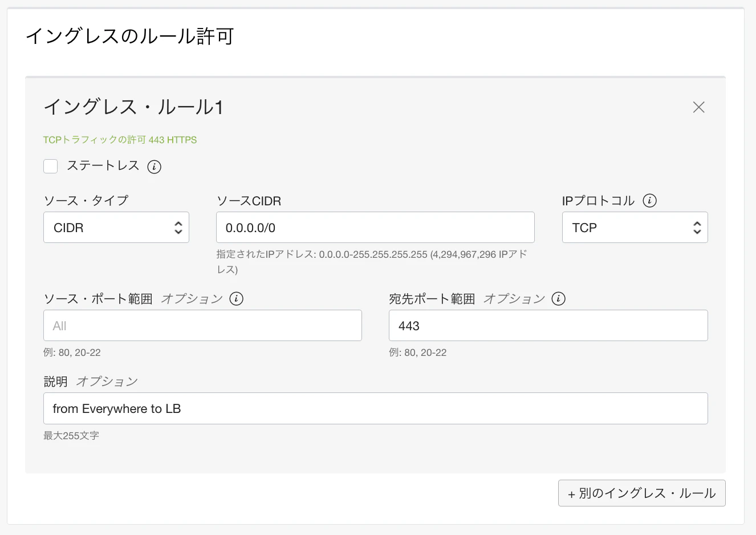Click the 説明 label text

(x=56, y=382)
